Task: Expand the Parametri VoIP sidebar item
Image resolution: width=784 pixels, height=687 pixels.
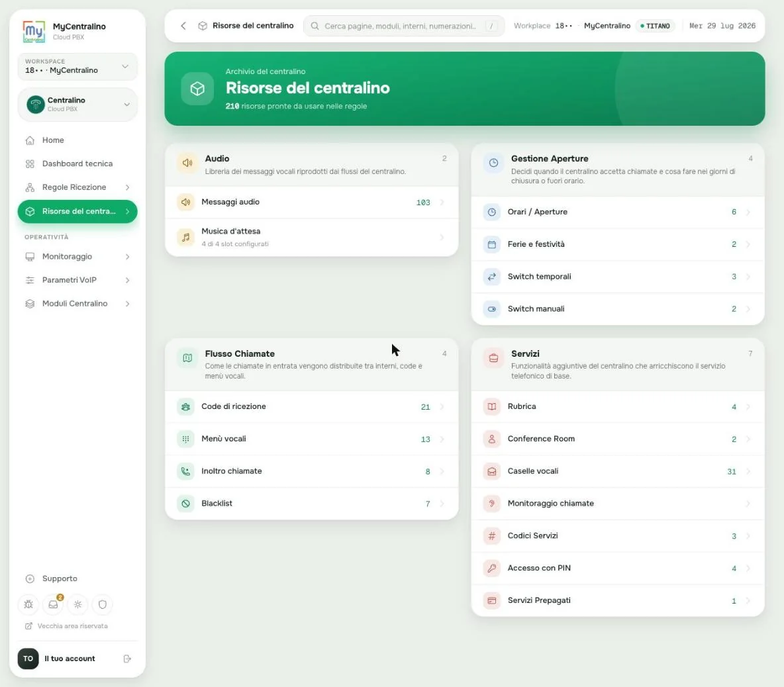Action: pyautogui.click(x=77, y=281)
